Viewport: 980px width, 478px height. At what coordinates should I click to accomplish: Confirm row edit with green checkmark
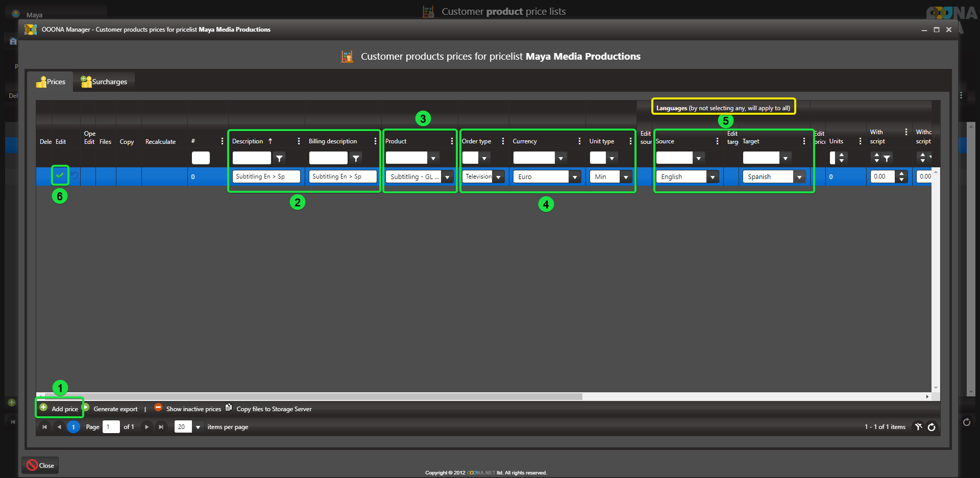60,175
